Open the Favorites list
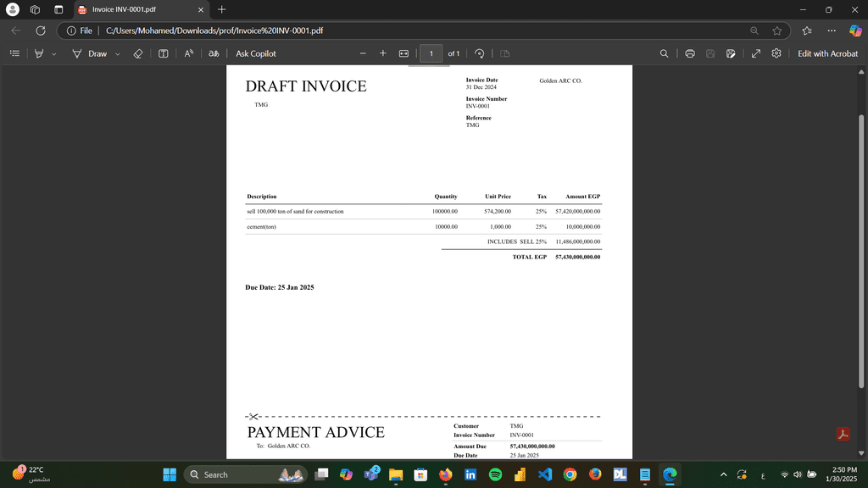 [807, 31]
